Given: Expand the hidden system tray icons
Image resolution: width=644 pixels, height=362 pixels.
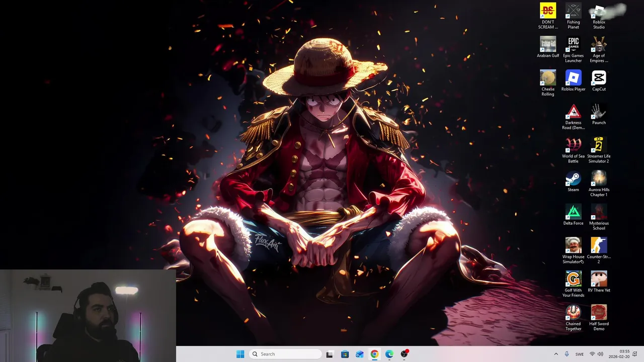Looking at the screenshot, I should 556,354.
